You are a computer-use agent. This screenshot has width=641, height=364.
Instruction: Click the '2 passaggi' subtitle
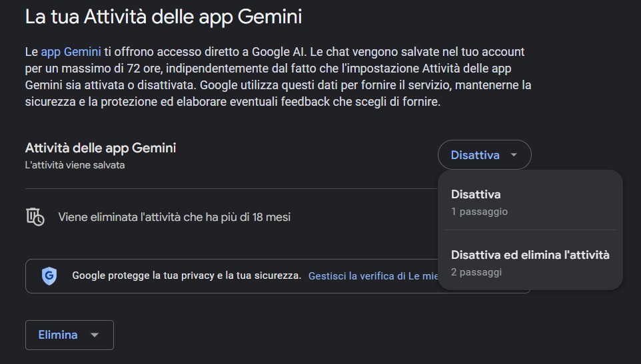(476, 272)
